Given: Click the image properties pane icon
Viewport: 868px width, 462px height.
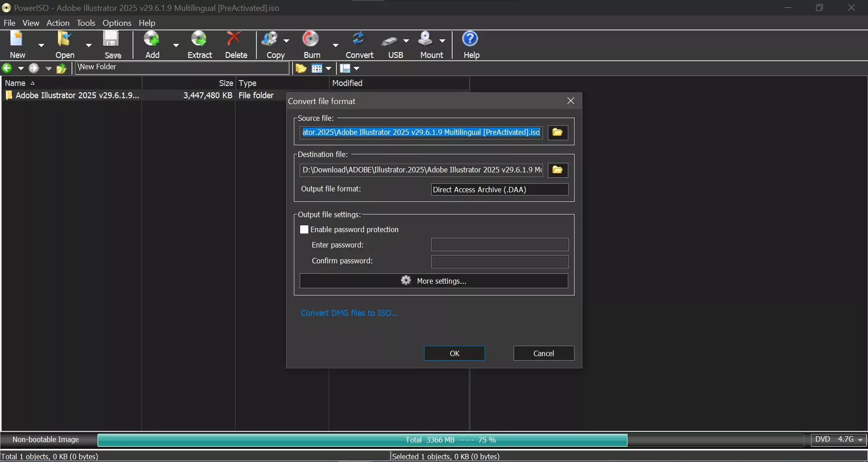Looking at the screenshot, I should coord(345,68).
